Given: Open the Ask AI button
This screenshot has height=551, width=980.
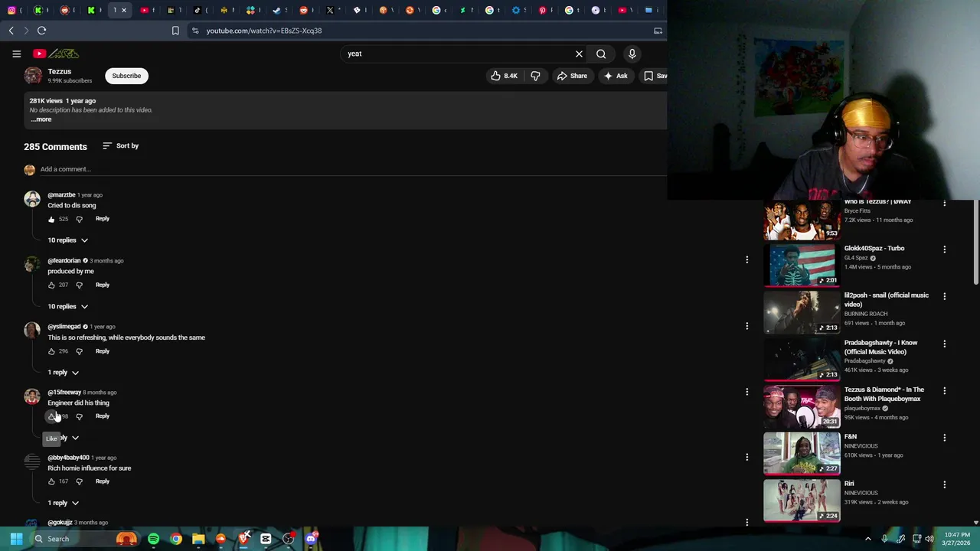Looking at the screenshot, I should pos(616,76).
